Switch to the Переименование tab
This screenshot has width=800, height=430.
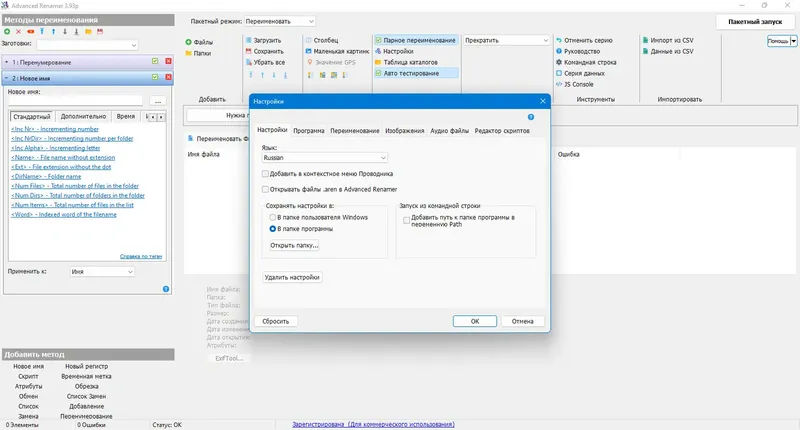355,131
